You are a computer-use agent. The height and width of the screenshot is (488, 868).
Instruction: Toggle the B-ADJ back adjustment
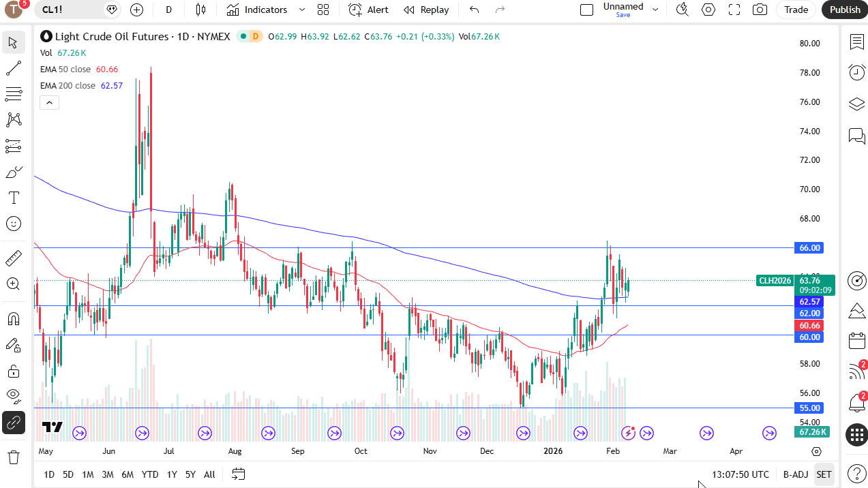point(796,474)
